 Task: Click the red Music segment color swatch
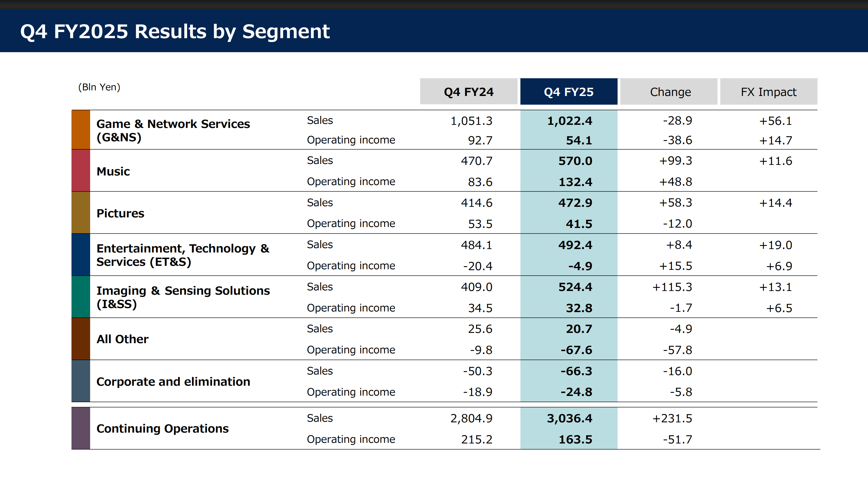click(81, 171)
